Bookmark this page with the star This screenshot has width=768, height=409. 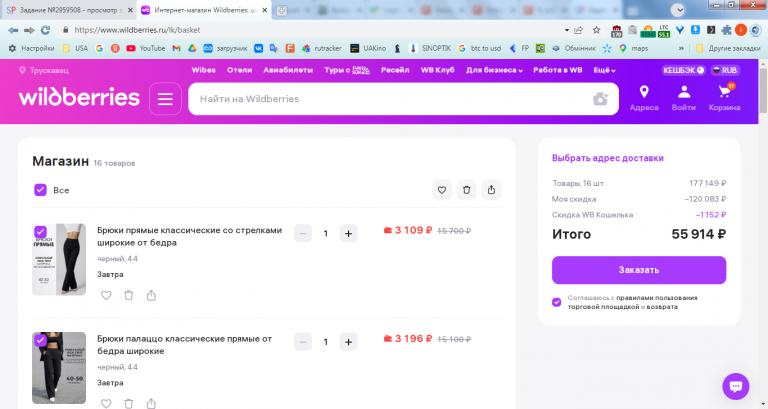click(x=596, y=30)
